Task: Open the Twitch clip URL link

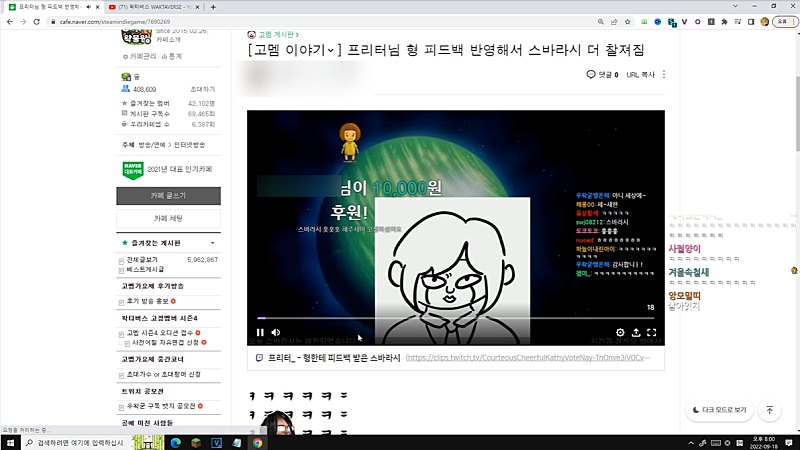Action: pos(528,358)
